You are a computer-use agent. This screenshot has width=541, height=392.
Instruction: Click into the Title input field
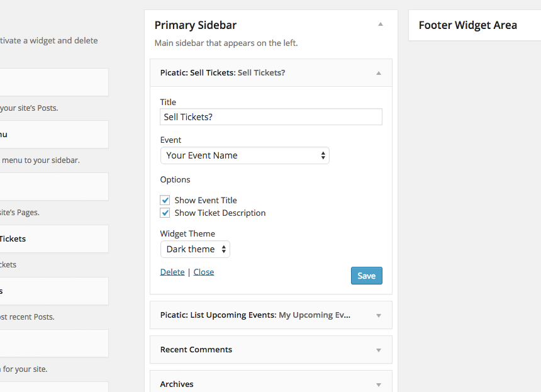coord(271,117)
